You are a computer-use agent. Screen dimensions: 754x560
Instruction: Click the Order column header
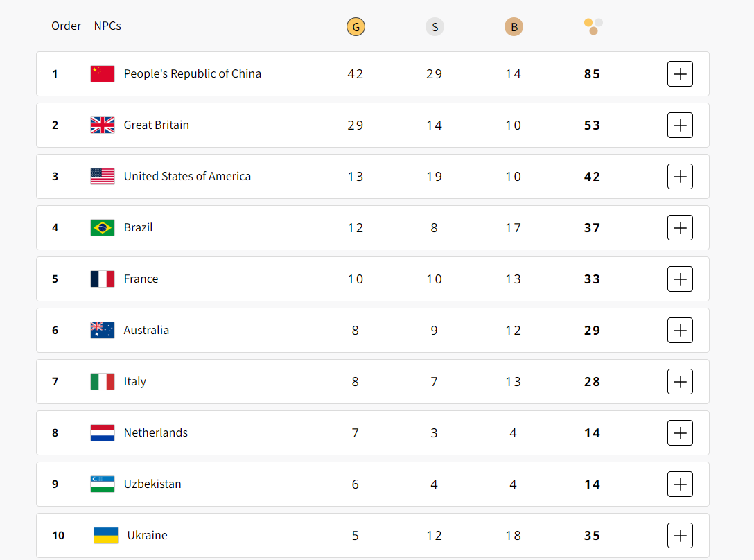click(67, 26)
